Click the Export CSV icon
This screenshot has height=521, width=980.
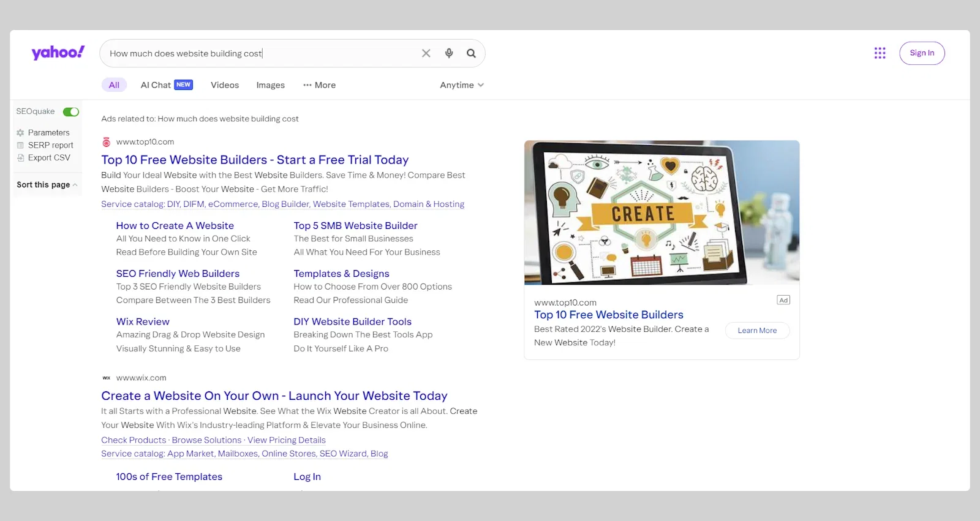[20, 158]
